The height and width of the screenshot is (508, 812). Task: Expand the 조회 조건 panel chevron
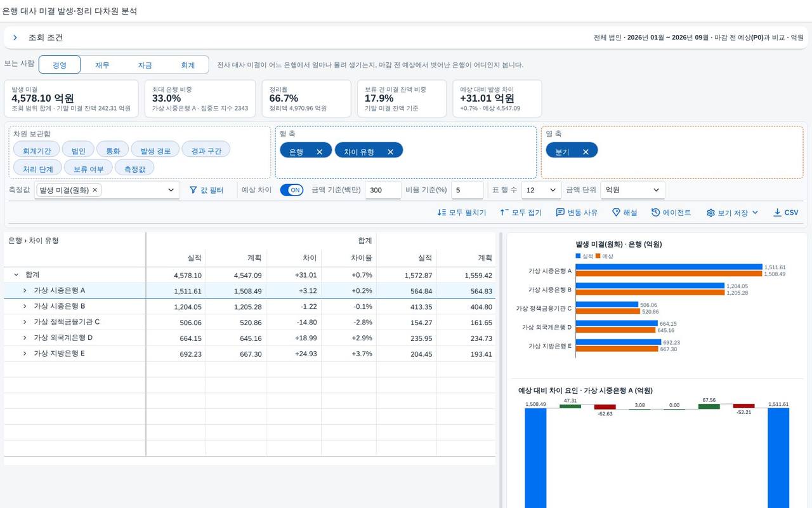15,37
